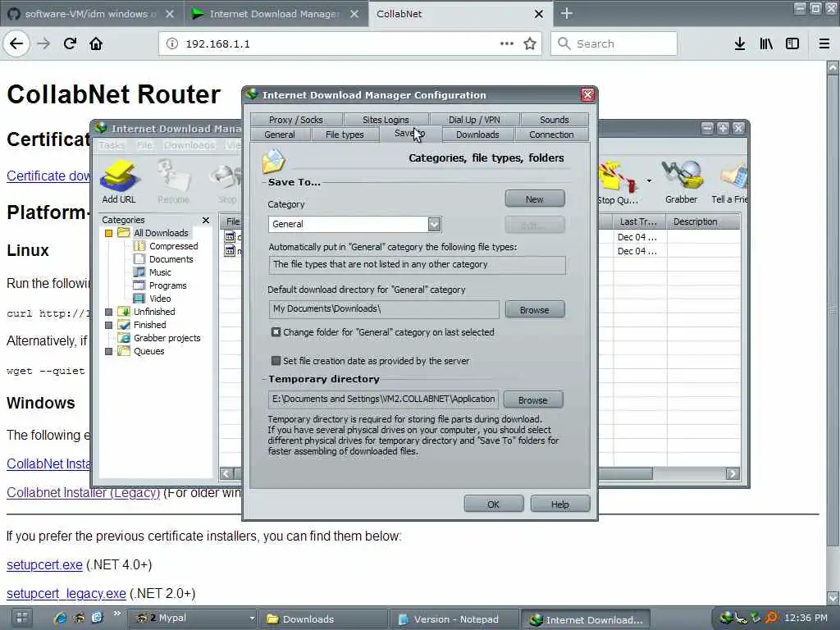
Task: Open the setupcert.exe link
Action: (x=44, y=564)
